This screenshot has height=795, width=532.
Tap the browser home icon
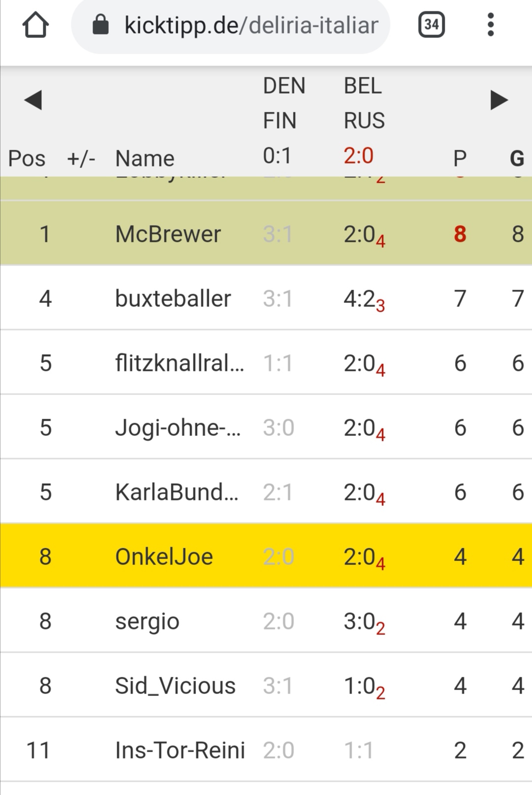click(35, 25)
